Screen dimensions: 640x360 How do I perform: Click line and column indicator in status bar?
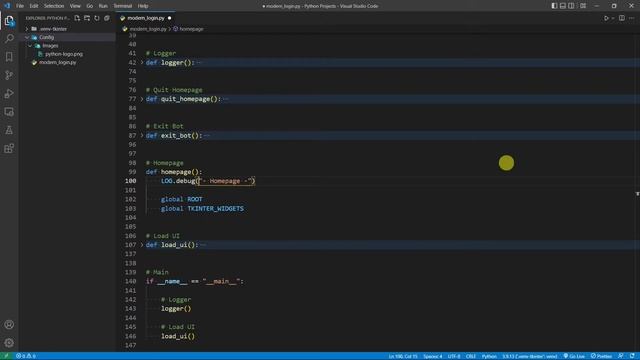point(403,356)
